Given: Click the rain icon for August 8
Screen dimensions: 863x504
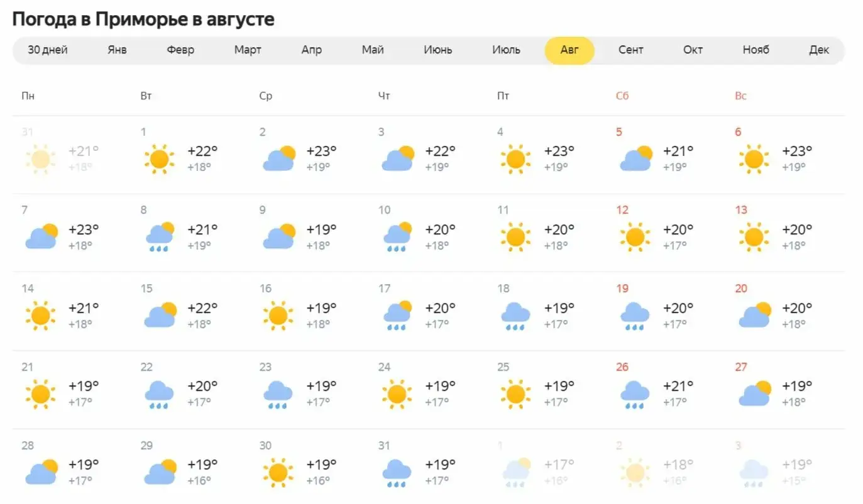Looking at the screenshot, I should 160,237.
